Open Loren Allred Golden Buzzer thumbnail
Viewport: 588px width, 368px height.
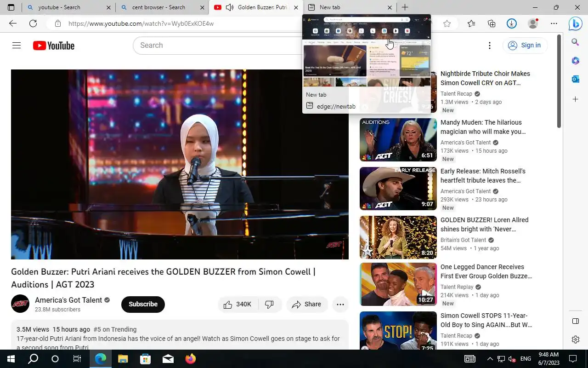point(398,237)
